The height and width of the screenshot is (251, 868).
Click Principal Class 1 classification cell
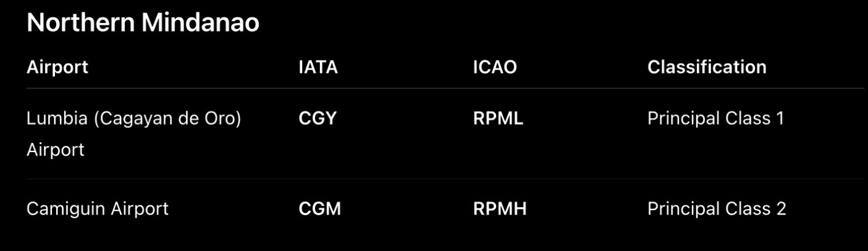715,118
